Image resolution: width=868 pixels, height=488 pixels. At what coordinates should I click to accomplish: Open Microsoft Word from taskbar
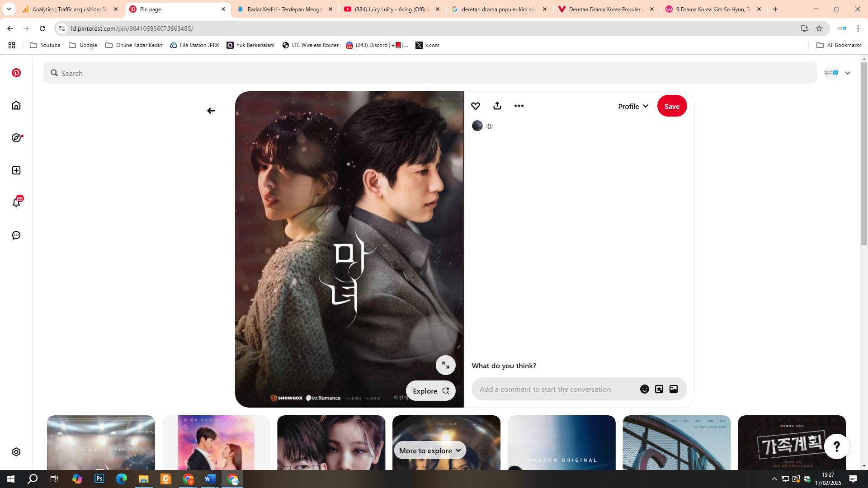[210, 479]
